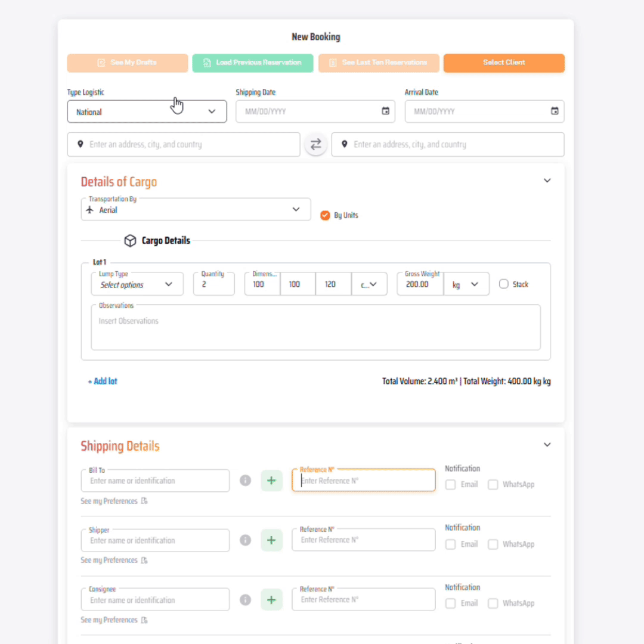Click the New Booking heading
The height and width of the screenshot is (644, 644).
316,37
